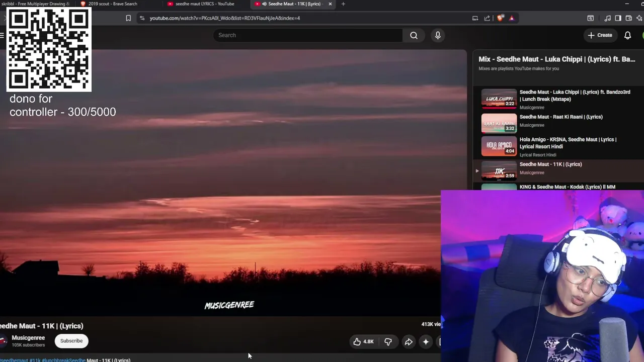This screenshot has height=362, width=644.
Task: Activate voice search microphone icon
Action: click(x=438, y=35)
